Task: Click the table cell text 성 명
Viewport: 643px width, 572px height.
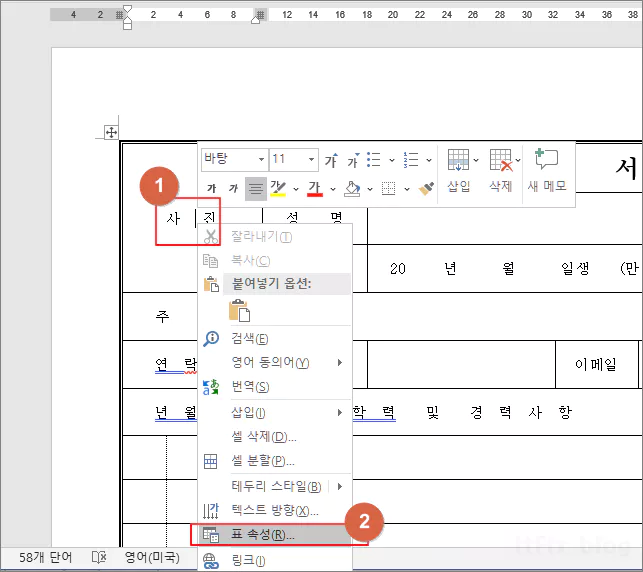Action: pyautogui.click(x=314, y=216)
